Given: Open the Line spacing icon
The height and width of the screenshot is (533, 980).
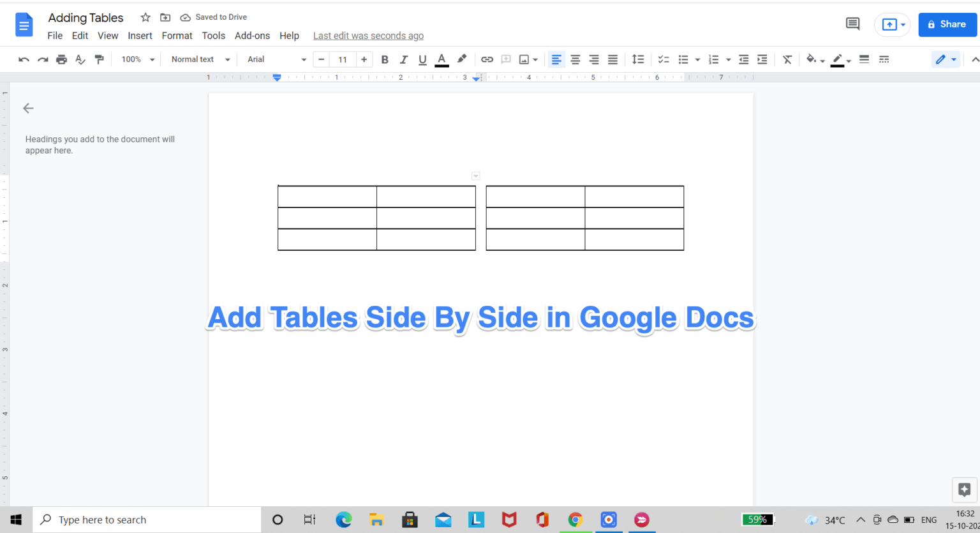Looking at the screenshot, I should tap(638, 59).
